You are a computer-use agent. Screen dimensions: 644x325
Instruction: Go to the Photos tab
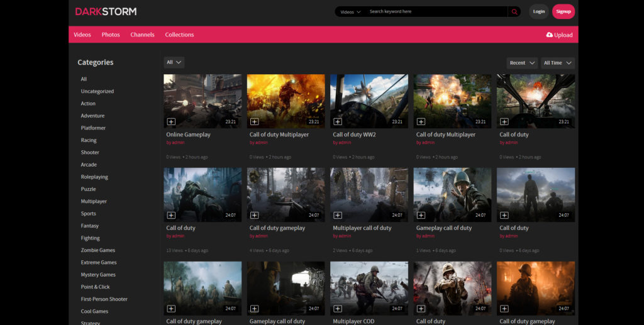(111, 35)
